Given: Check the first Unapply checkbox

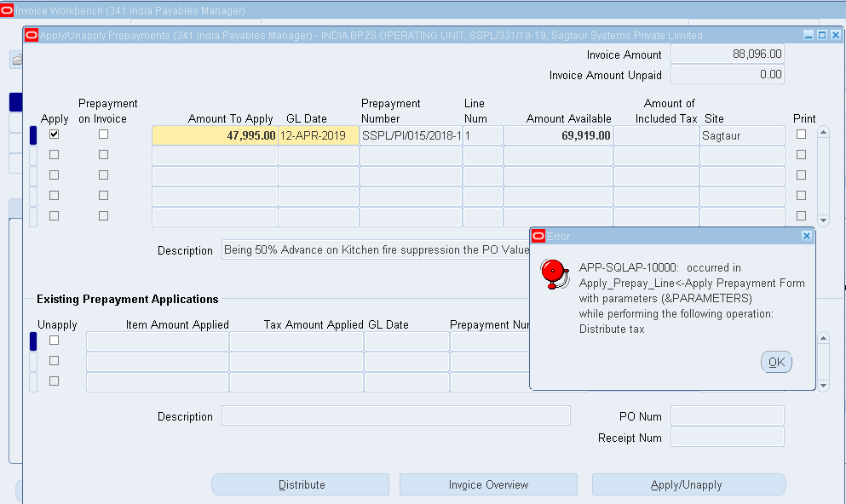Looking at the screenshot, I should [54, 341].
